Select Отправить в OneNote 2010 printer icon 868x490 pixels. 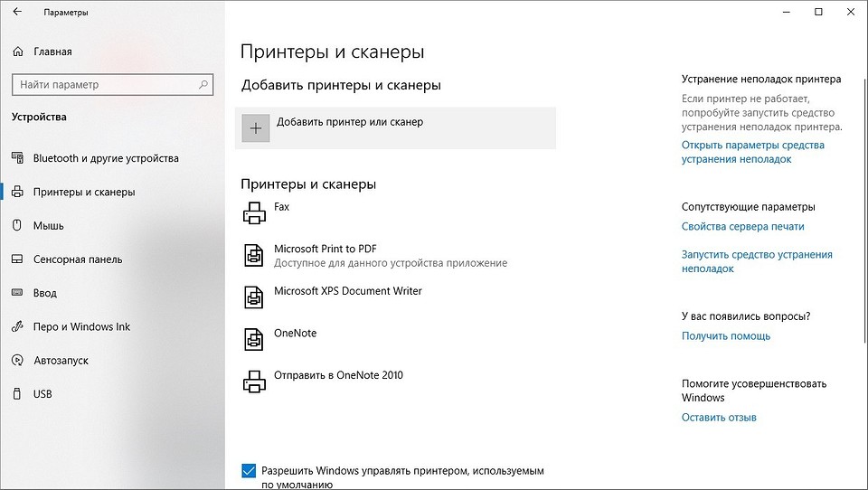[x=254, y=382]
